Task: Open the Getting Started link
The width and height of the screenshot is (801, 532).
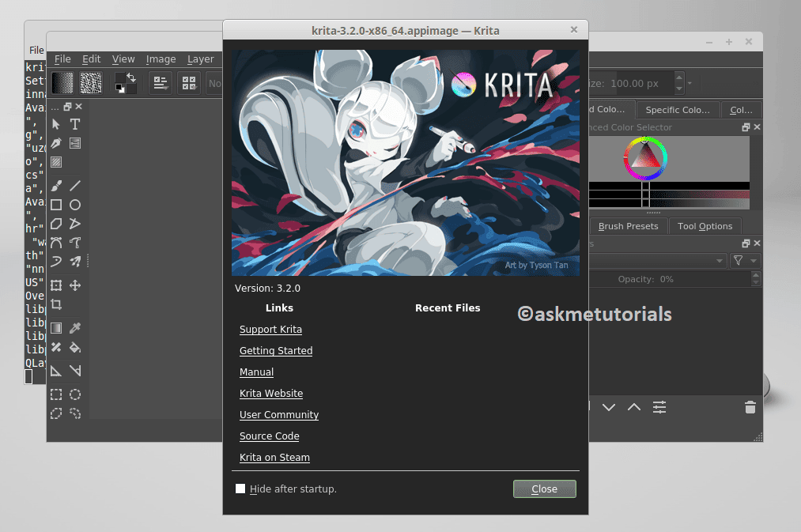Action: click(276, 351)
